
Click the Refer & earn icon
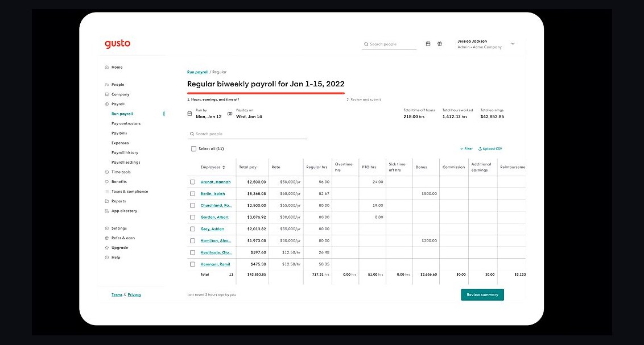click(107, 238)
